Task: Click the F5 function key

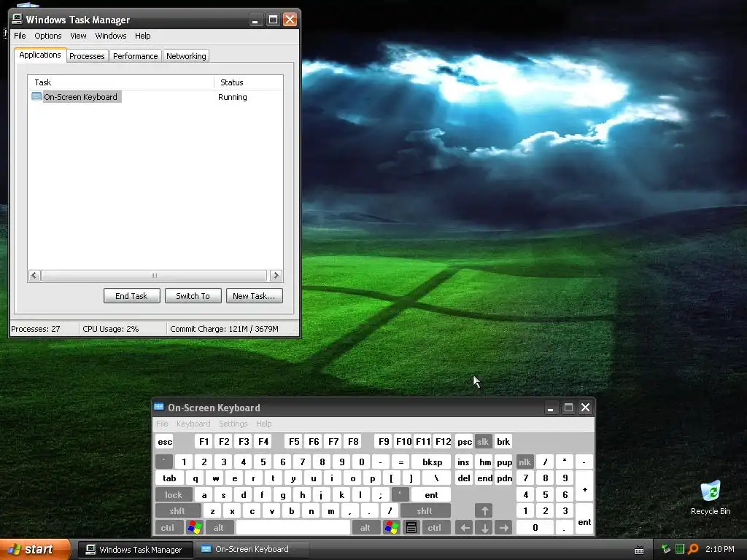Action: coord(294,441)
